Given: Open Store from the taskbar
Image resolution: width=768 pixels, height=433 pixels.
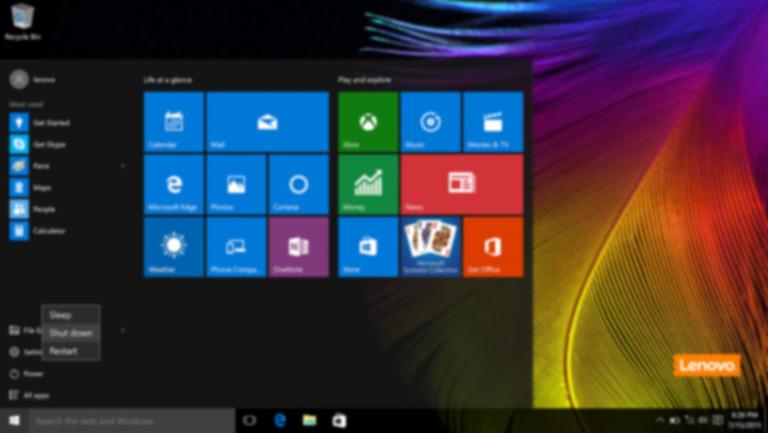Looking at the screenshot, I should 339,420.
